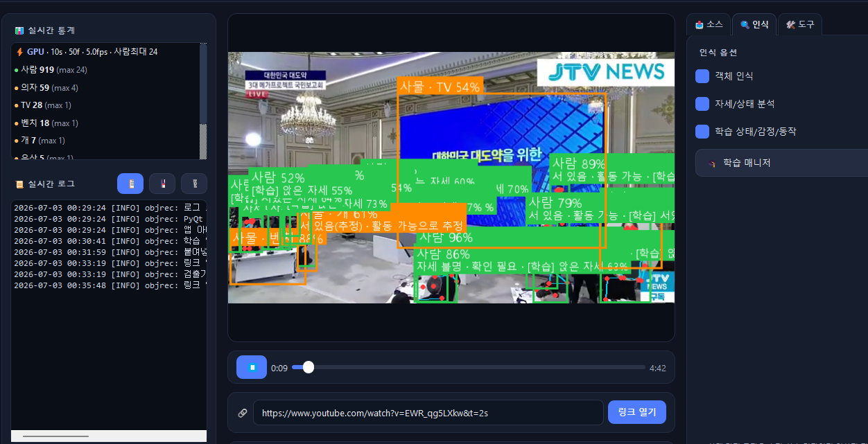Click the 실시간 통계 heading text
Screen dimensions: 868x444
(x=51, y=30)
